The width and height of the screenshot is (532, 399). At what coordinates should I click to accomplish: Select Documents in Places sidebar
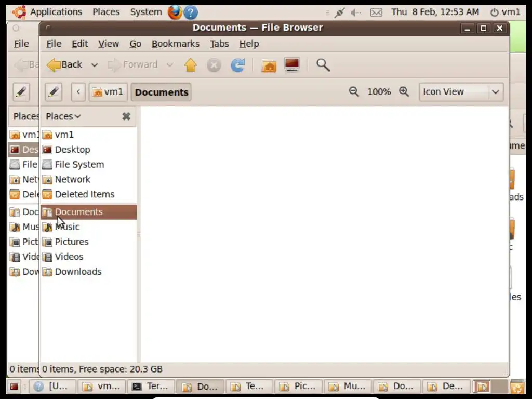88,212
